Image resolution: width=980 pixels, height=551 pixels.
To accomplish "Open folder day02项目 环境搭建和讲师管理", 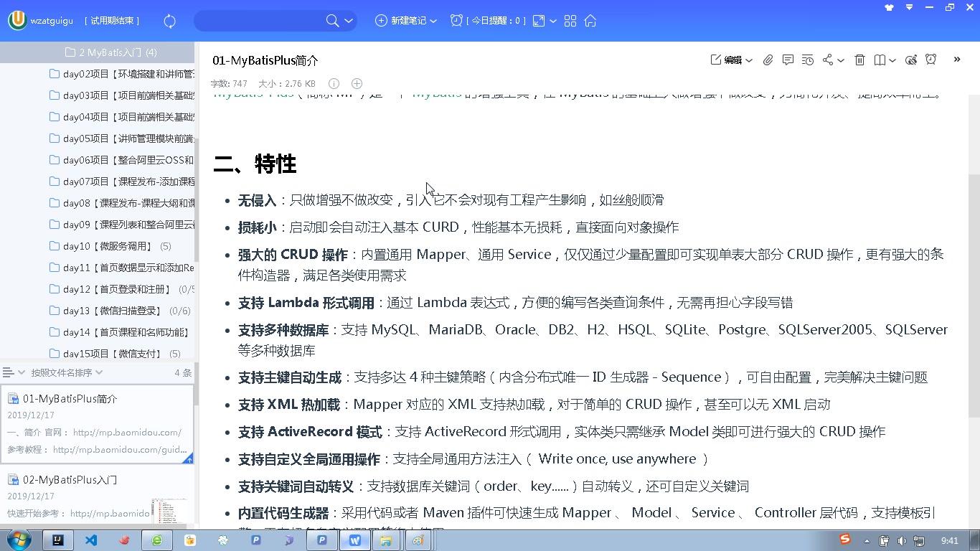I will pos(121,74).
